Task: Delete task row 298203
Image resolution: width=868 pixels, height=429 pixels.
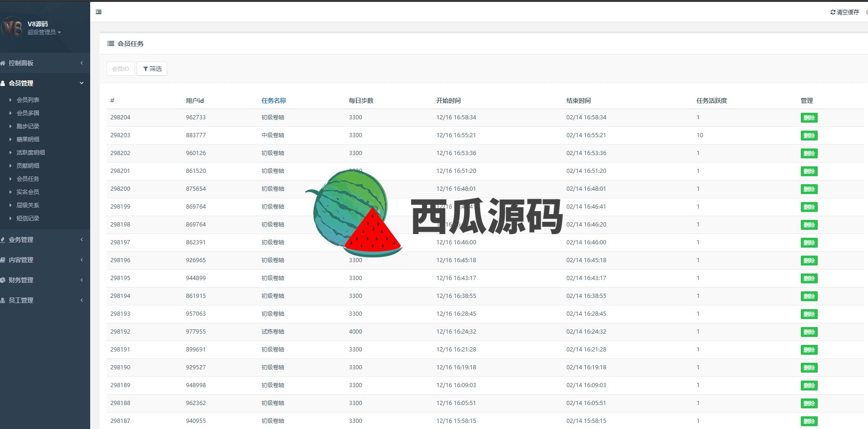Action: 809,136
